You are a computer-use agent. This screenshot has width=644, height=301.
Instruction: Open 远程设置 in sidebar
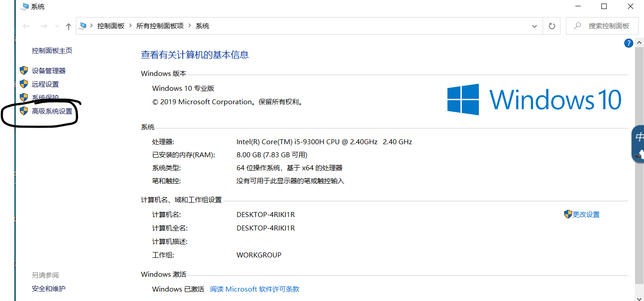click(45, 84)
